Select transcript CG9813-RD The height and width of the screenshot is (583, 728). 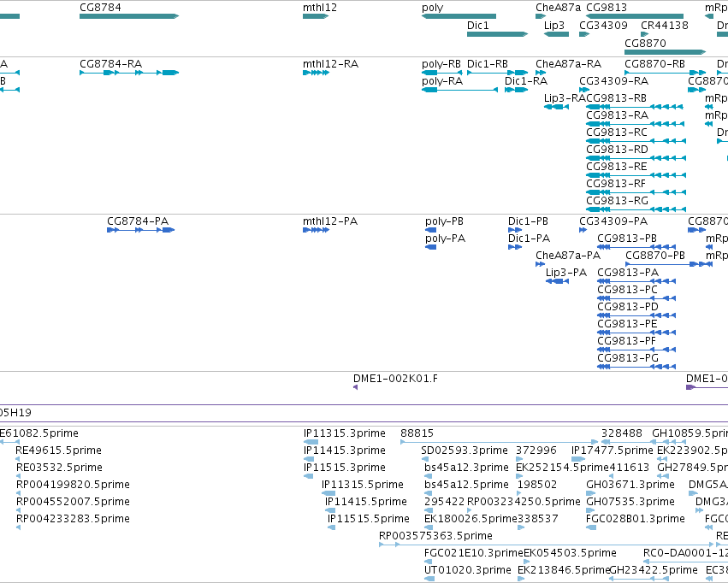point(636,158)
